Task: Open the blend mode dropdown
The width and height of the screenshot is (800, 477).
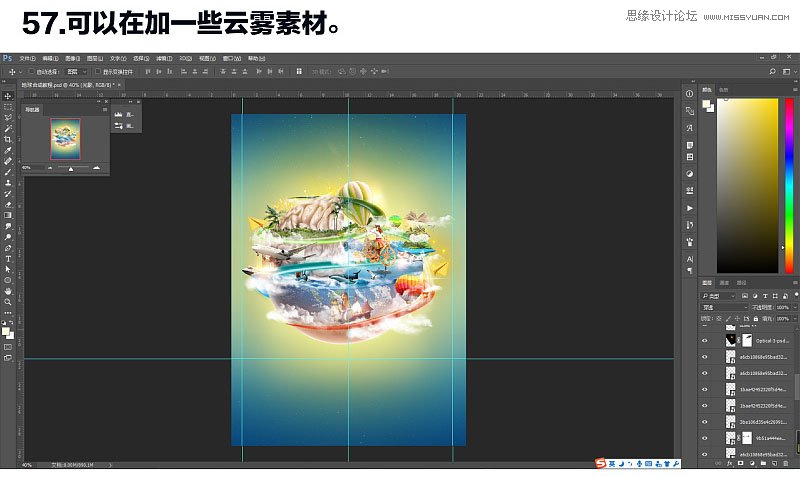Action: tap(724, 308)
